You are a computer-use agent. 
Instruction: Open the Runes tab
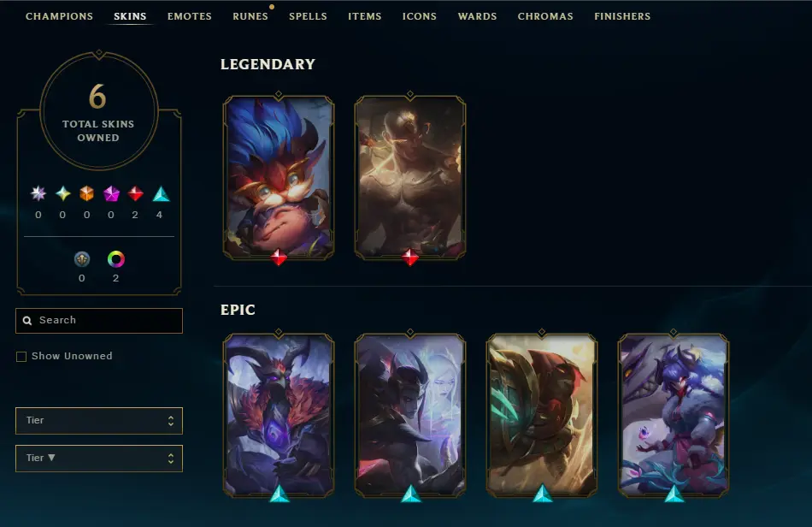click(250, 16)
